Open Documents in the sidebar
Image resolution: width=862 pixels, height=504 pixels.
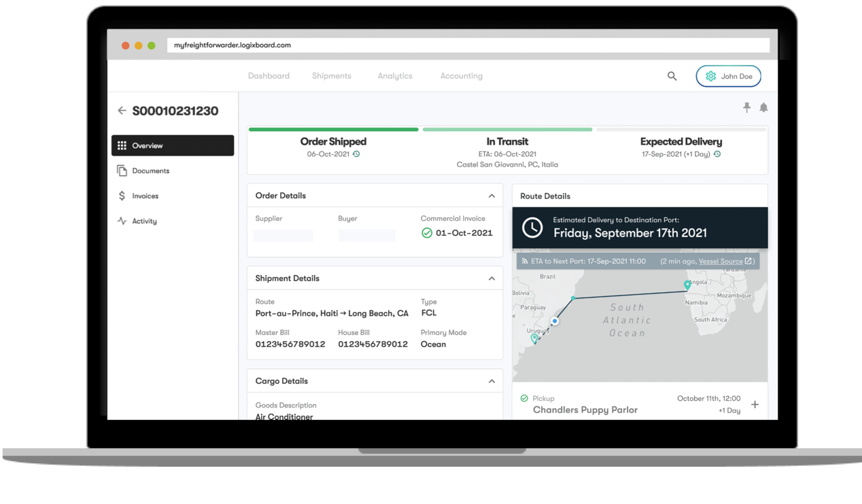pos(150,171)
